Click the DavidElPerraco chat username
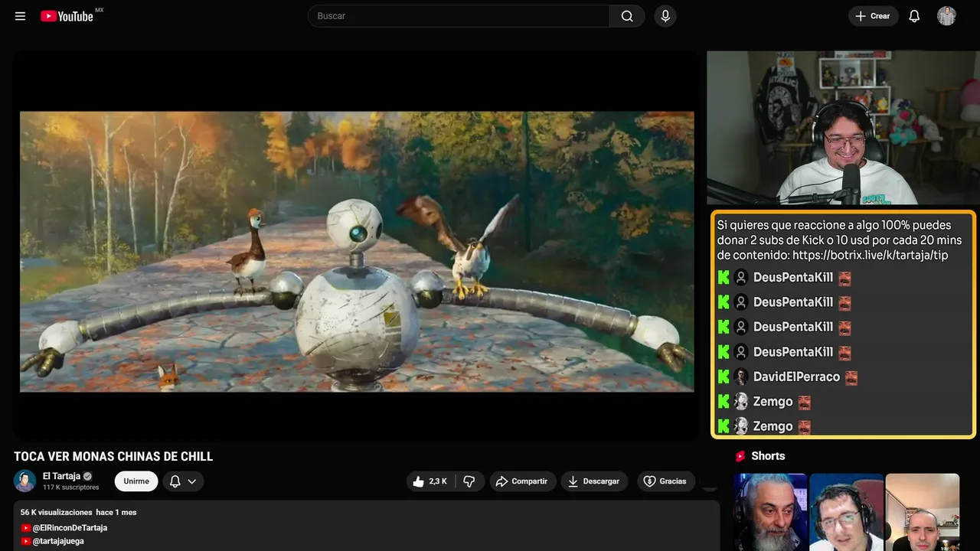The width and height of the screenshot is (980, 551). (796, 377)
